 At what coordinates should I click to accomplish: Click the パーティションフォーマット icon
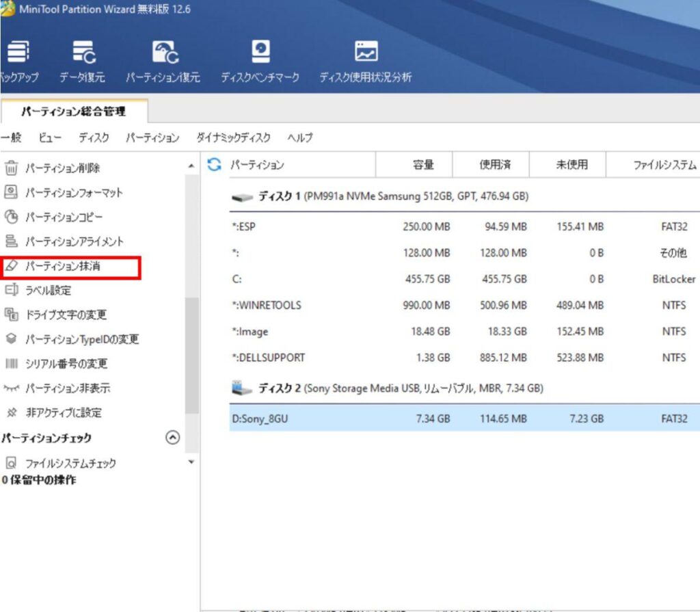[11, 192]
